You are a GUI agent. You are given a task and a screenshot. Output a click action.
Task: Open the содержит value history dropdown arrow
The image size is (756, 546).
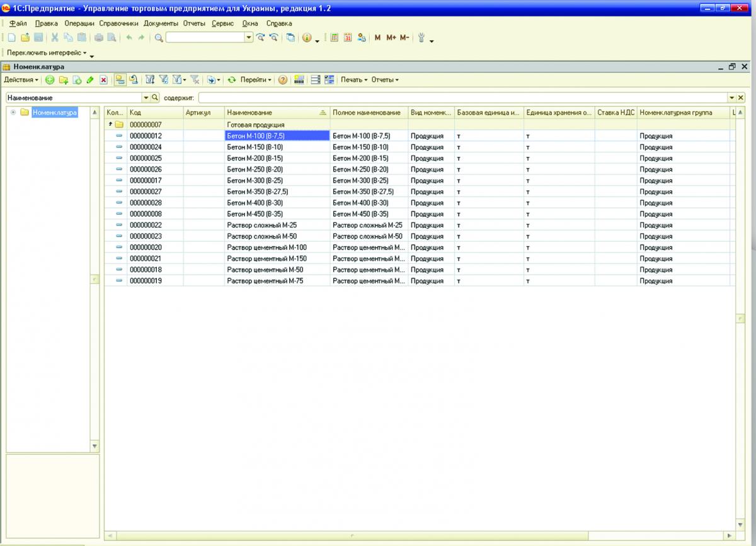[x=732, y=98]
